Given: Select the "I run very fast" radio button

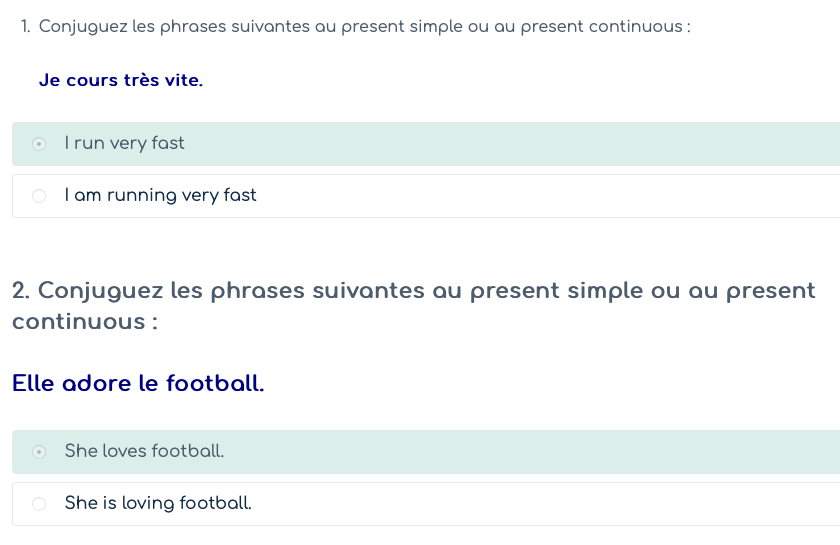Looking at the screenshot, I should 39,144.
